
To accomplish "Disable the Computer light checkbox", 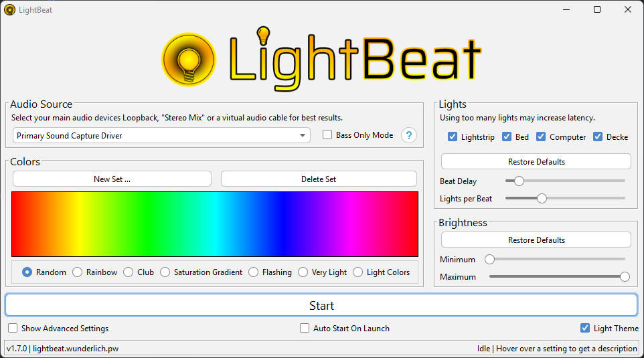I will point(541,137).
